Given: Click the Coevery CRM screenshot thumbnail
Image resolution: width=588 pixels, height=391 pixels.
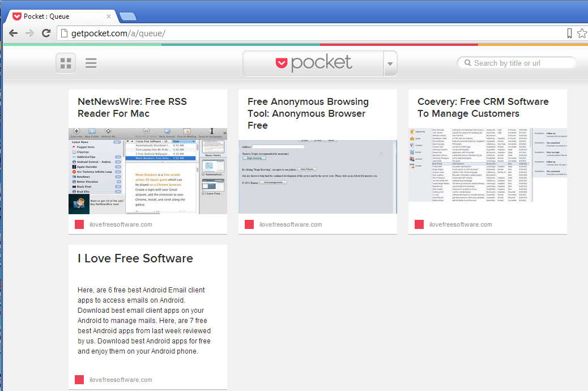Looking at the screenshot, I should 488,165.
